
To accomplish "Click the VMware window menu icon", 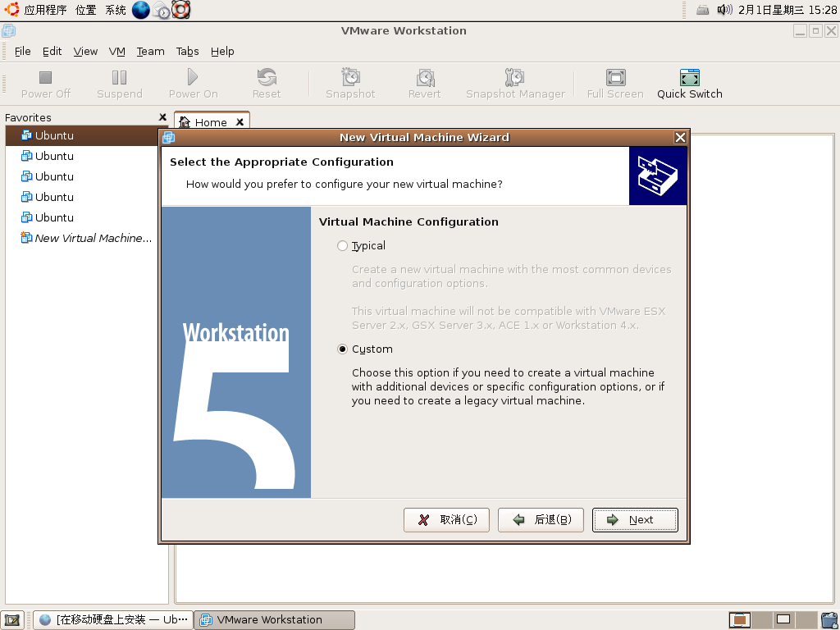I will [x=8, y=31].
